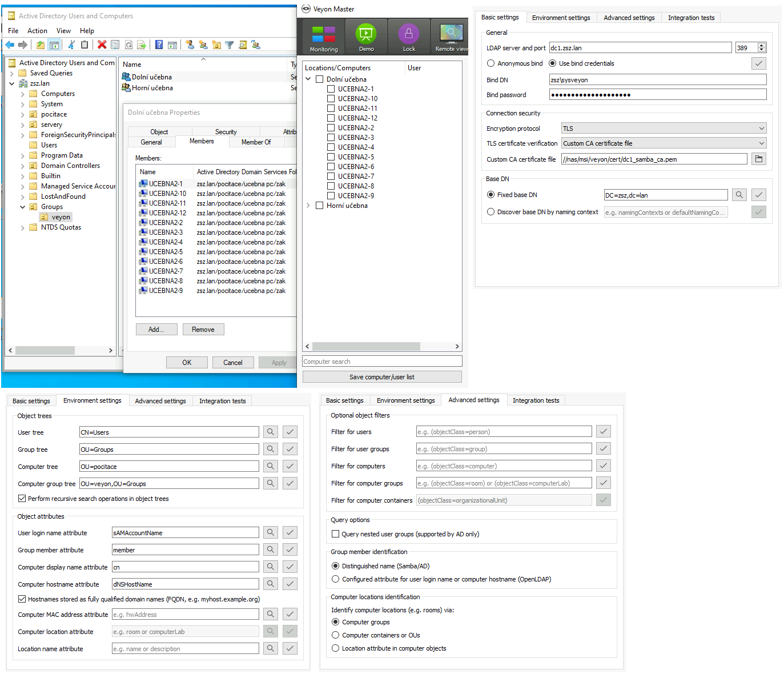
Task: Browse for Custom CA certificate file
Action: coord(759,159)
